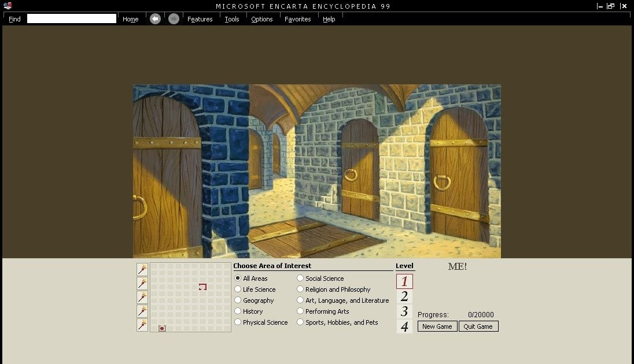
Task: Select the Geography radio button
Action: (238, 300)
